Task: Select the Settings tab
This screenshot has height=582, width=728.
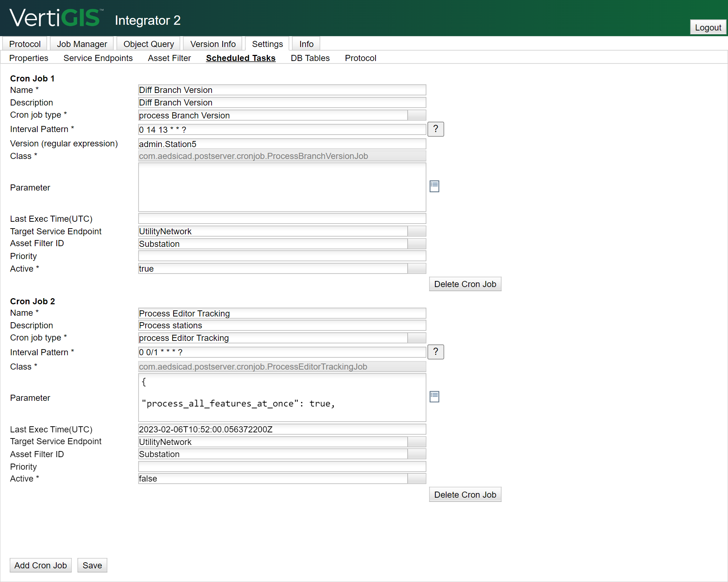Action: pyautogui.click(x=267, y=44)
